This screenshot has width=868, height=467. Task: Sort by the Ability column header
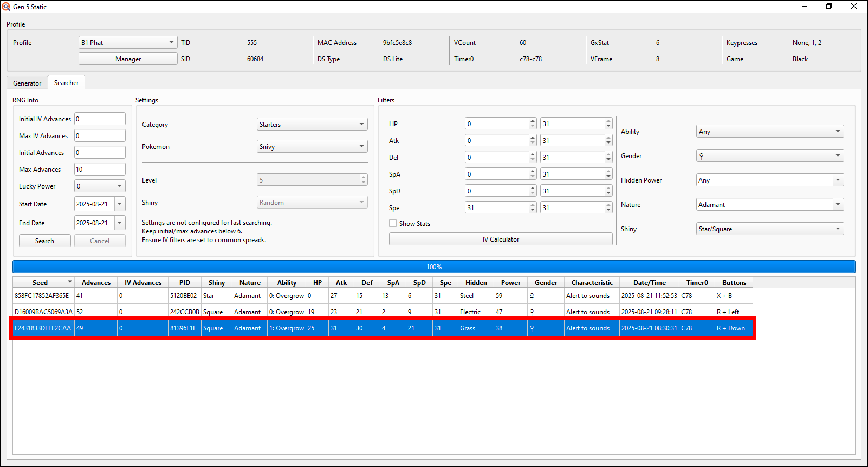pos(287,282)
